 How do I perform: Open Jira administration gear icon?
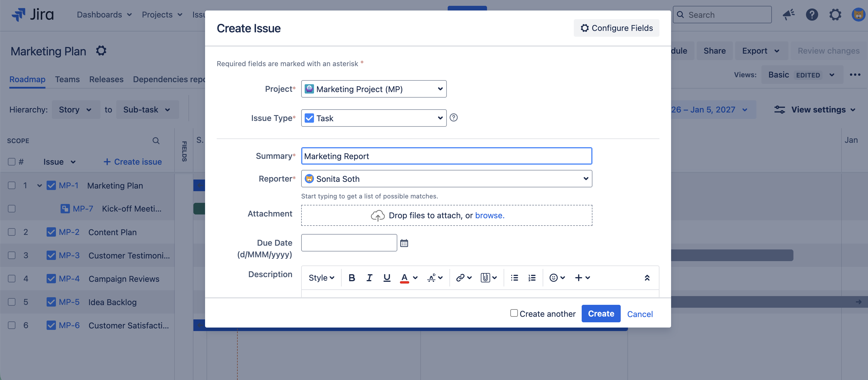tap(835, 15)
